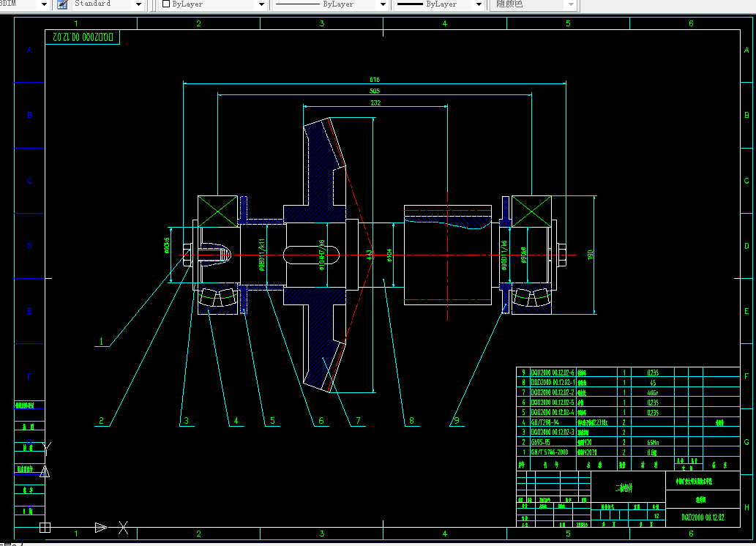Screen dimensions: 756x546
Task: Pick balloon number 1 leader label
Action: tap(101, 341)
